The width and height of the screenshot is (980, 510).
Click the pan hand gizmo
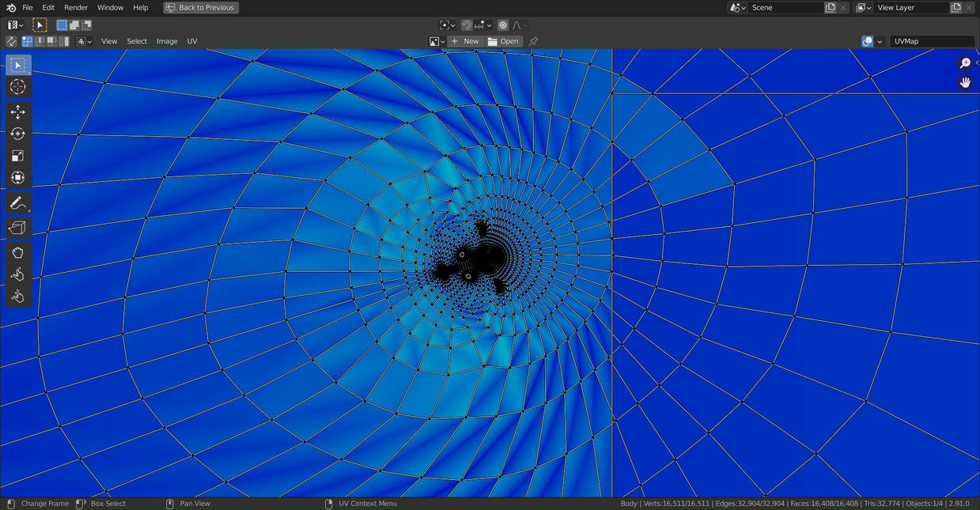coord(965,82)
